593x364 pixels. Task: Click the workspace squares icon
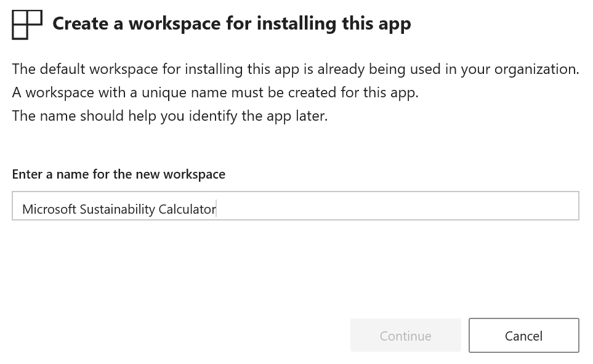pos(27,25)
